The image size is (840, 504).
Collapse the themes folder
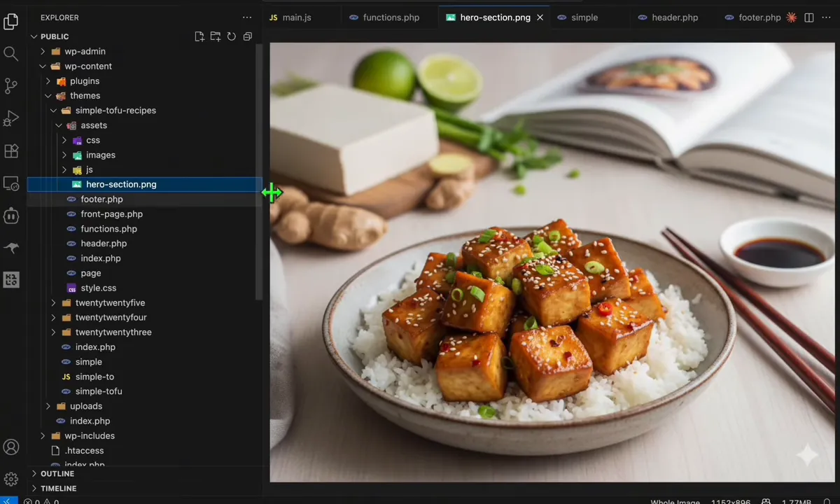point(48,96)
